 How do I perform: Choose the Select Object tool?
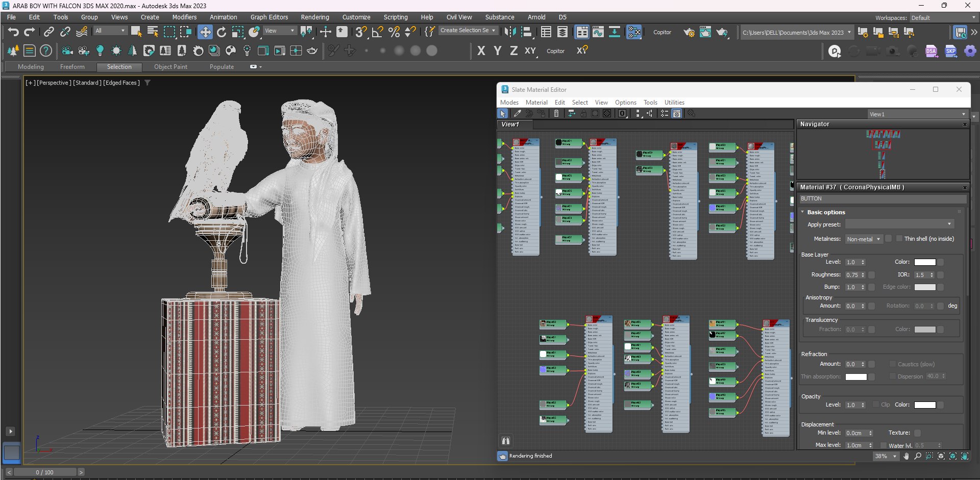click(136, 32)
